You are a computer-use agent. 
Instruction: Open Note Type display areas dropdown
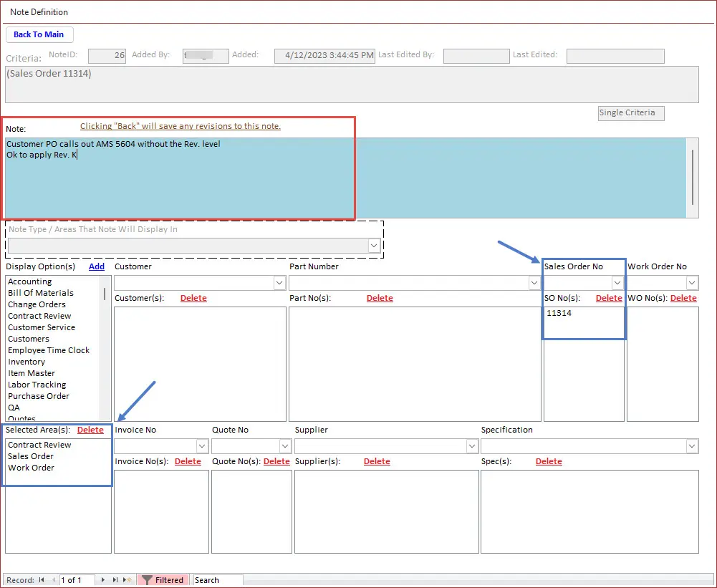[x=374, y=246]
